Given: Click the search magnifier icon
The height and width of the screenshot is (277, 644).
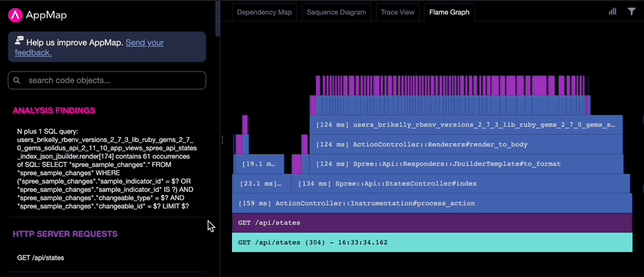Looking at the screenshot, I should point(17,80).
